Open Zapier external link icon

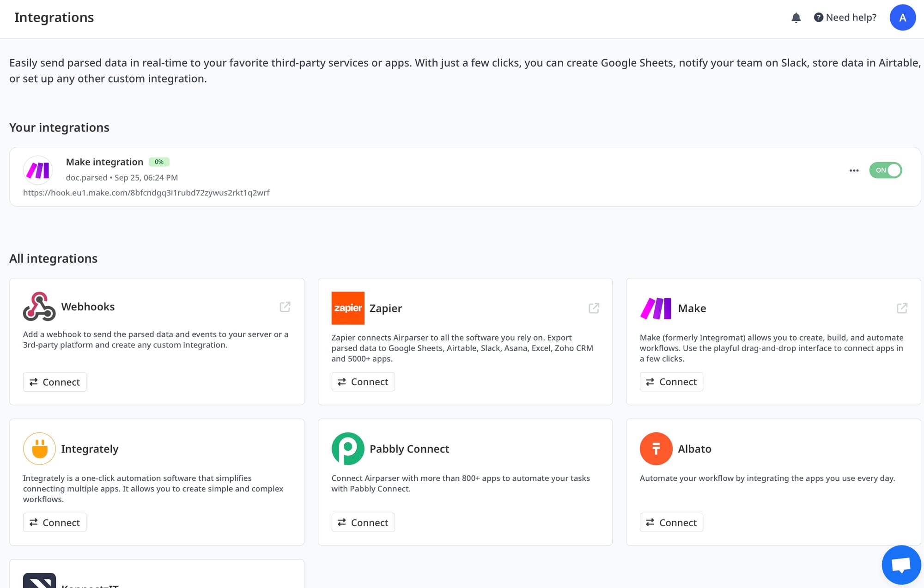[594, 308]
